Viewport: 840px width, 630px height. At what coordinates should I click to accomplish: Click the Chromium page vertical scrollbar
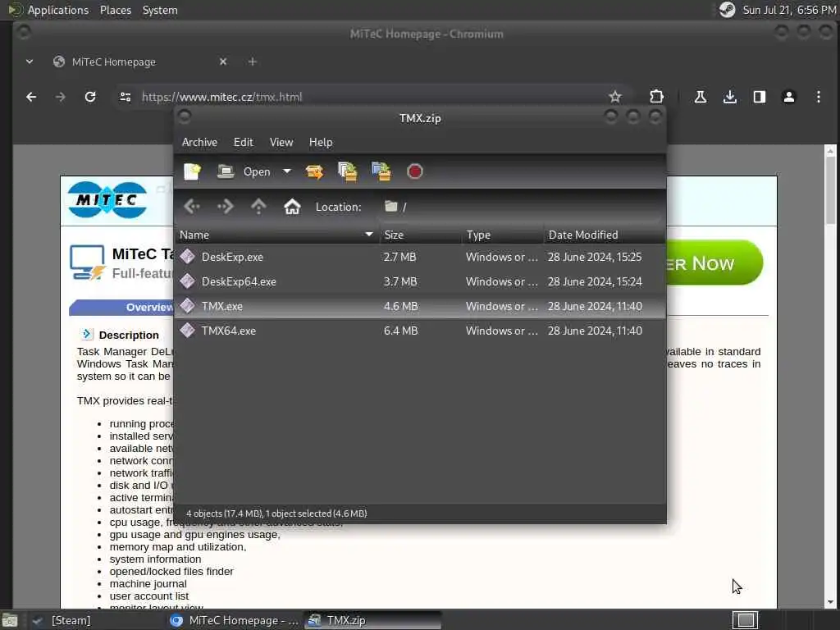(830, 190)
